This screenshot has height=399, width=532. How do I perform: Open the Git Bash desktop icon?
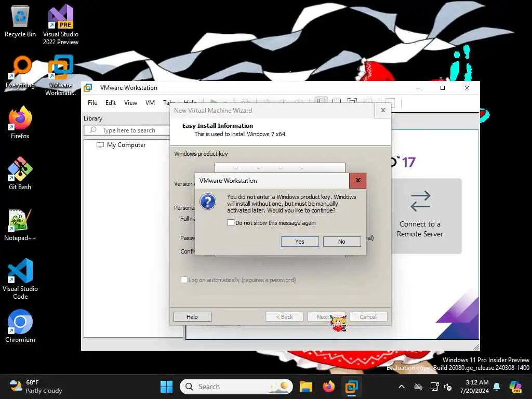point(20,174)
